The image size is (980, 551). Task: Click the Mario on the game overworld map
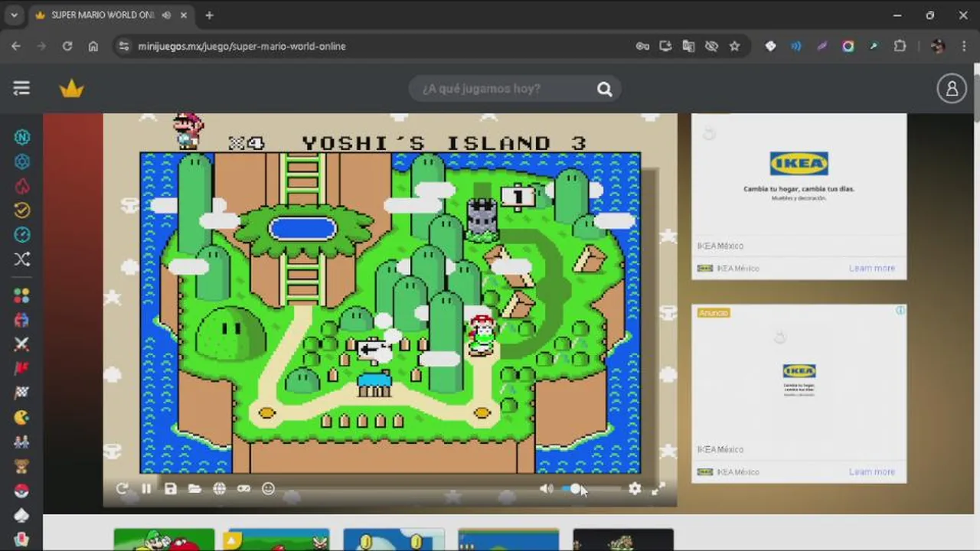(x=482, y=334)
